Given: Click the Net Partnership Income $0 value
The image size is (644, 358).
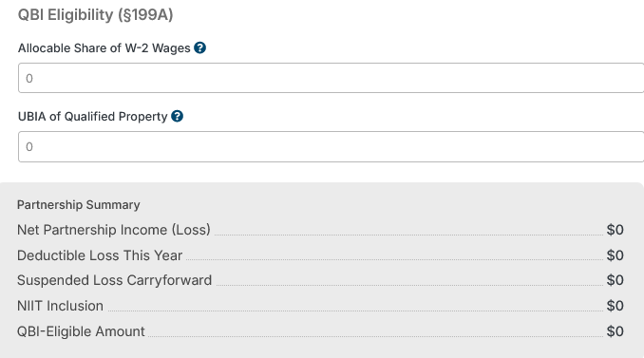Looking at the screenshot, I should [x=615, y=230].
